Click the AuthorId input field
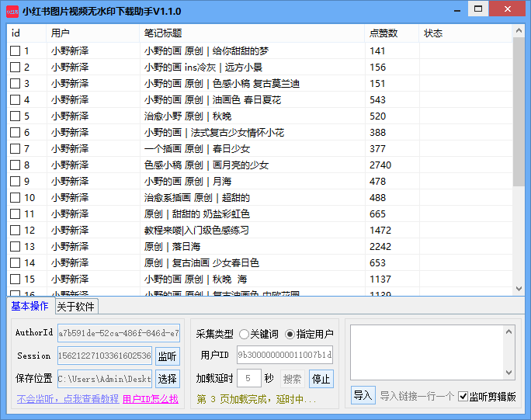The width and height of the screenshot is (531, 420). point(119,333)
